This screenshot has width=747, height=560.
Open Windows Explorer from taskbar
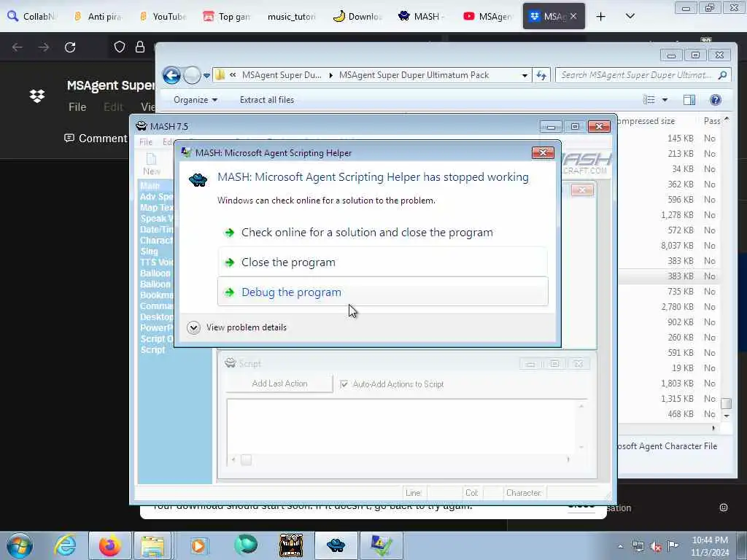click(152, 545)
